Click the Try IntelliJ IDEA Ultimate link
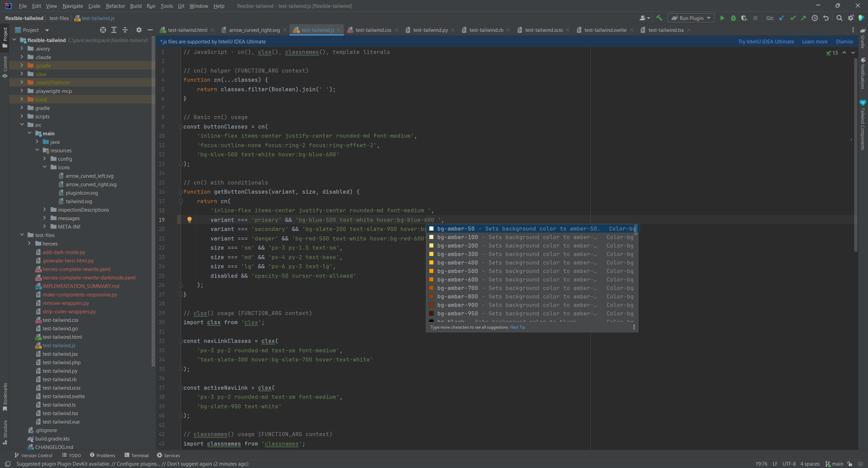The width and height of the screenshot is (868, 468). pos(766,42)
